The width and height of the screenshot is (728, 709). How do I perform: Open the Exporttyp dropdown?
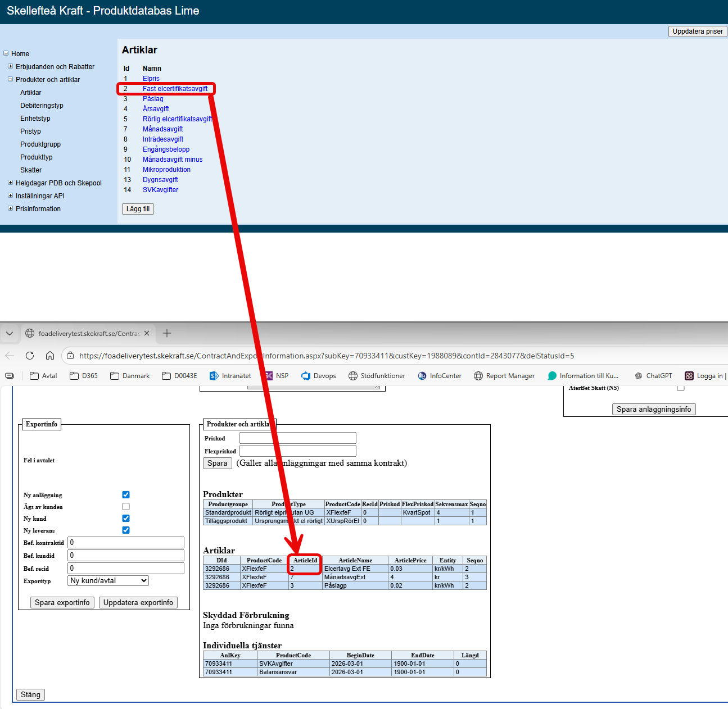coord(108,581)
